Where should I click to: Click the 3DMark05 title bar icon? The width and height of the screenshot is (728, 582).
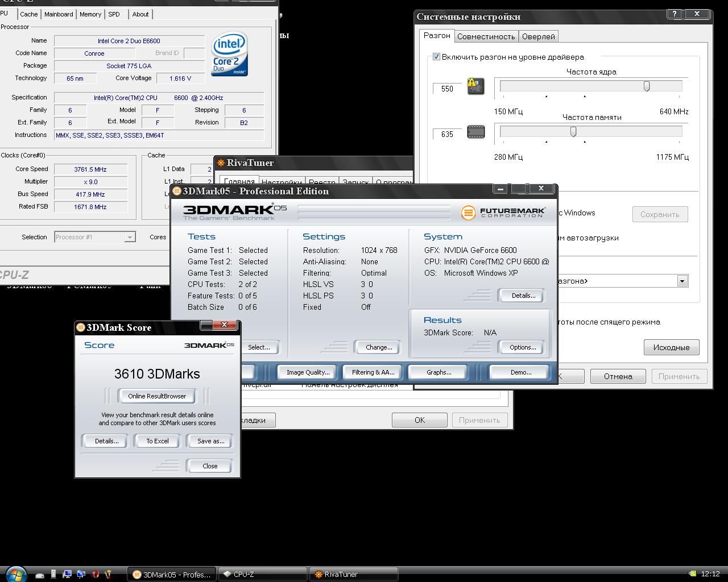pyautogui.click(x=177, y=191)
